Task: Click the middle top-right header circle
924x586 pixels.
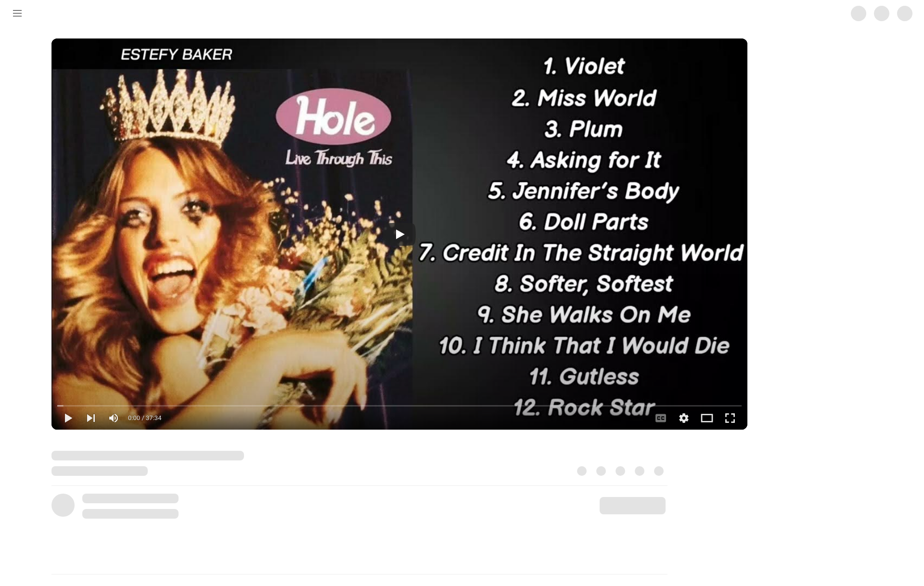Action: coord(882,13)
